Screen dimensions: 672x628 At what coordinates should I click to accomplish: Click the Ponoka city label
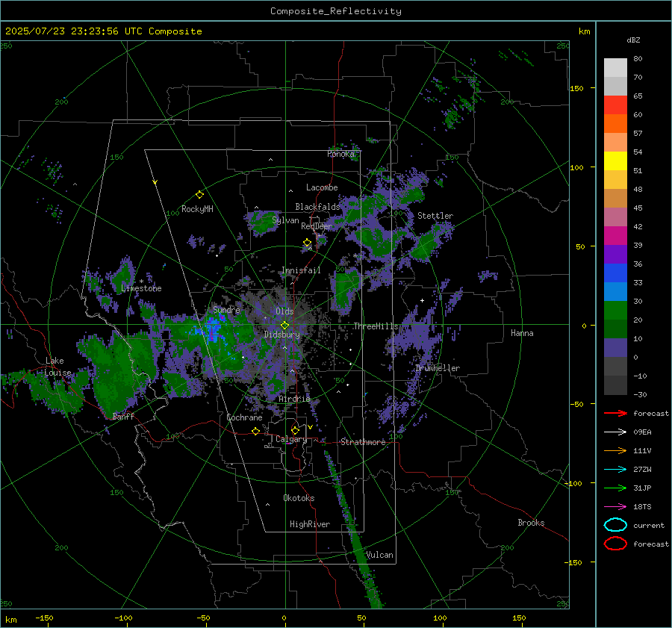coord(341,154)
